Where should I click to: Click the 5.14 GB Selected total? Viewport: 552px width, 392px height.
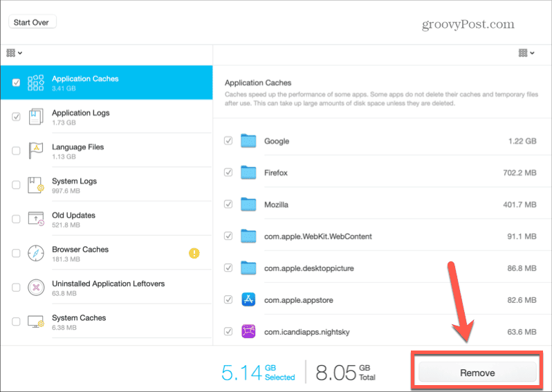tap(258, 373)
